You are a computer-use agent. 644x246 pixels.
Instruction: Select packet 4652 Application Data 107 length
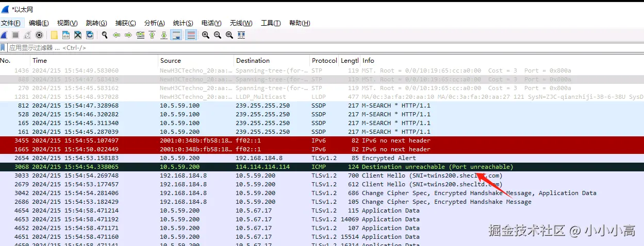(x=322, y=228)
